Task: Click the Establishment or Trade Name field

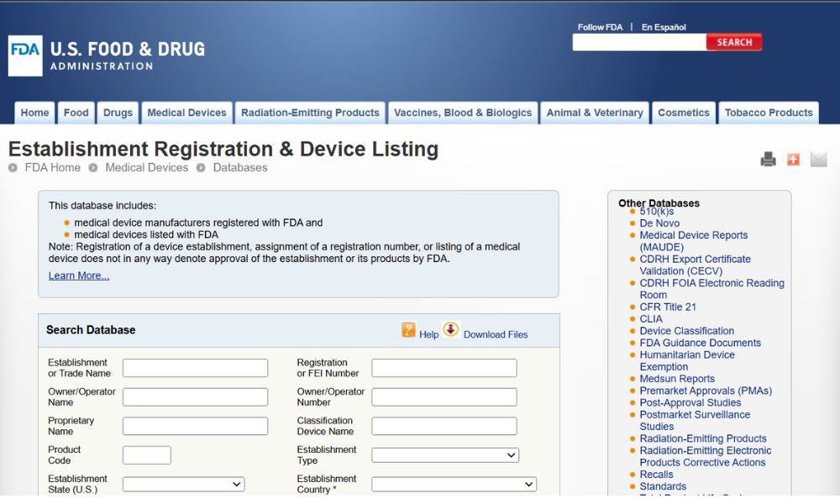Action: (x=196, y=368)
